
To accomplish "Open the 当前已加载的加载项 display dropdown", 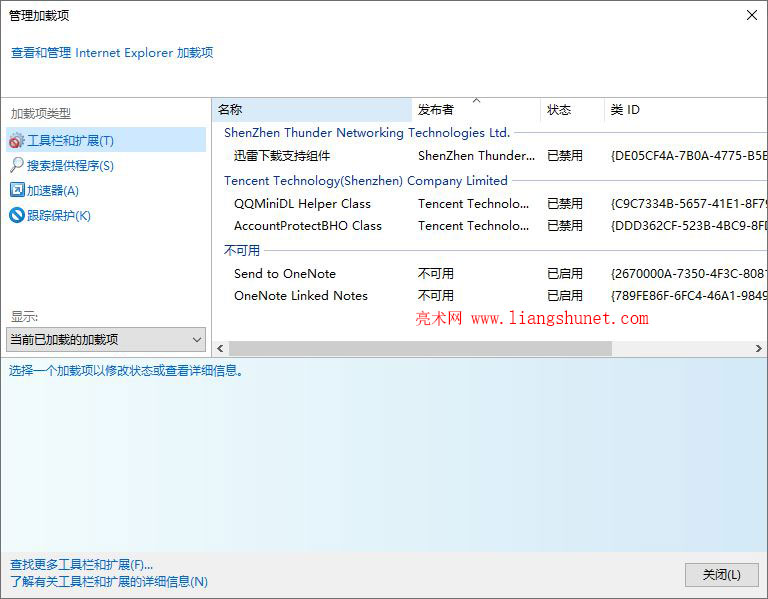I will click(106, 339).
